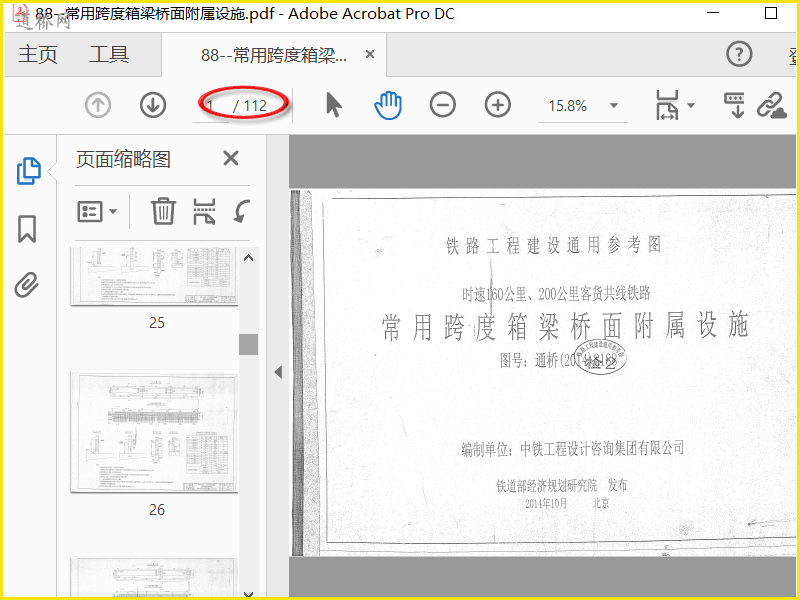800x600 pixels.
Task: Maximize the Acrobat window
Action: point(771,13)
